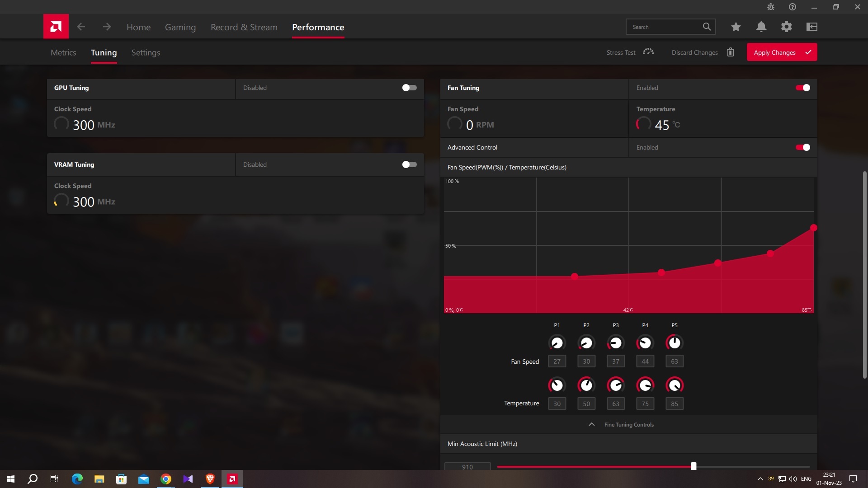The image size is (868, 488).
Task: Enable the GPU Tuning toggle
Action: click(x=410, y=88)
